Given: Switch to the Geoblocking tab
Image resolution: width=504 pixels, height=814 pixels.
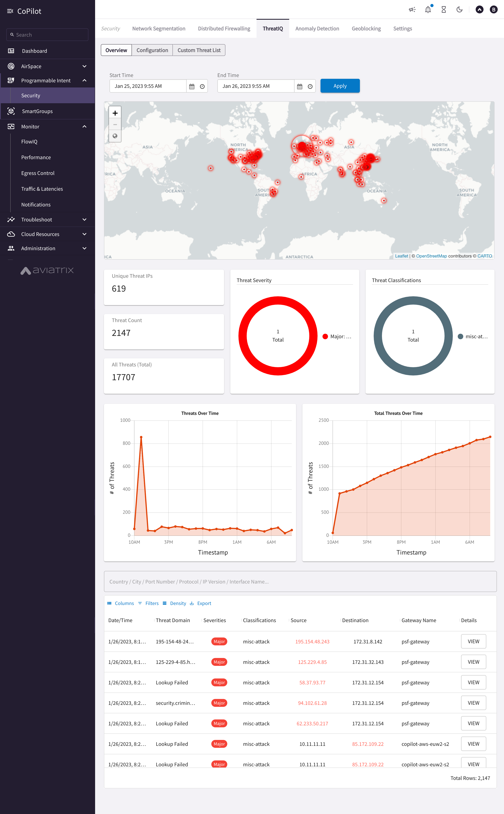Looking at the screenshot, I should coord(366,29).
